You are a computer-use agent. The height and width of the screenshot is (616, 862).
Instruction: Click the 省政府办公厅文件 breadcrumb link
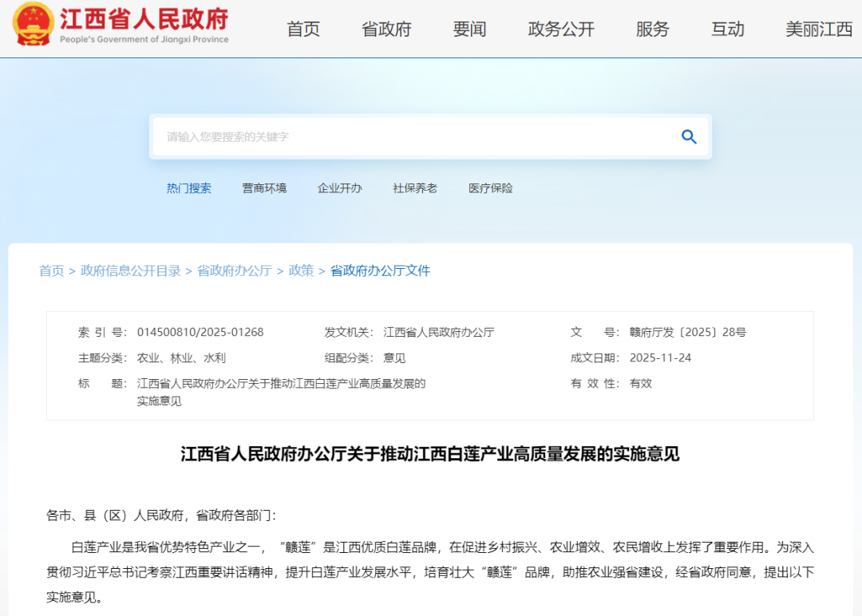[x=380, y=270]
